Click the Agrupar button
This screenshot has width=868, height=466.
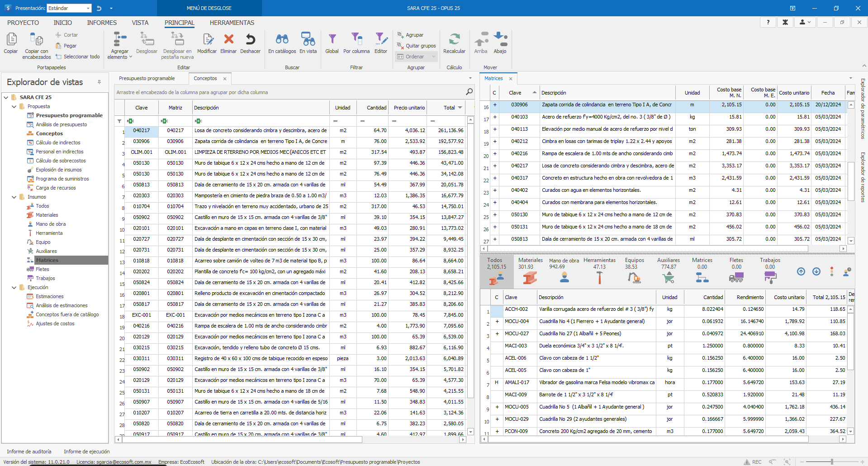pos(410,35)
